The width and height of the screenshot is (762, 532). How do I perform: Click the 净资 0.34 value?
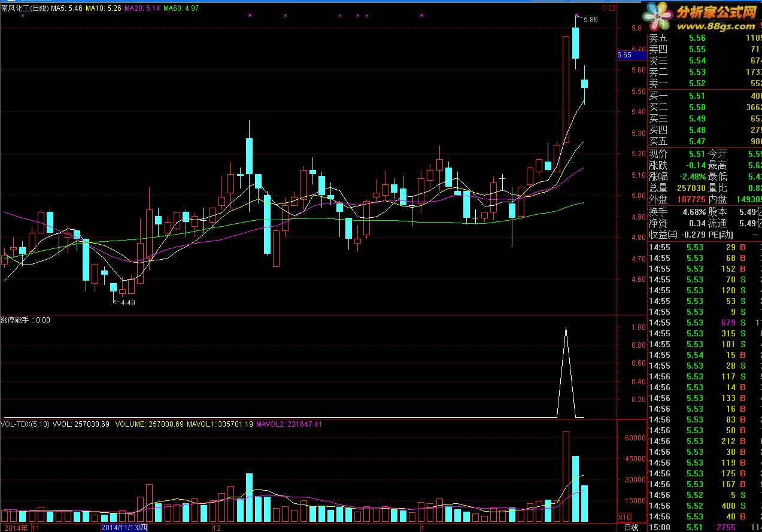click(697, 223)
